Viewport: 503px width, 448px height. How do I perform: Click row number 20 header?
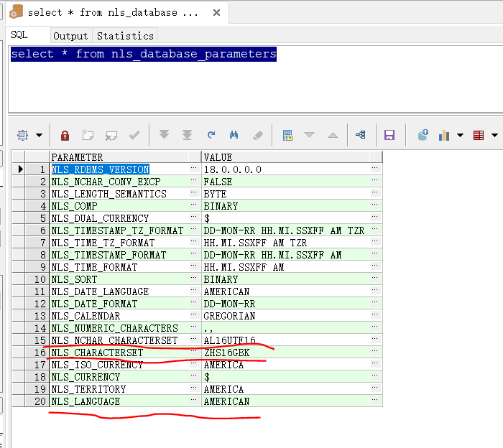point(37,401)
